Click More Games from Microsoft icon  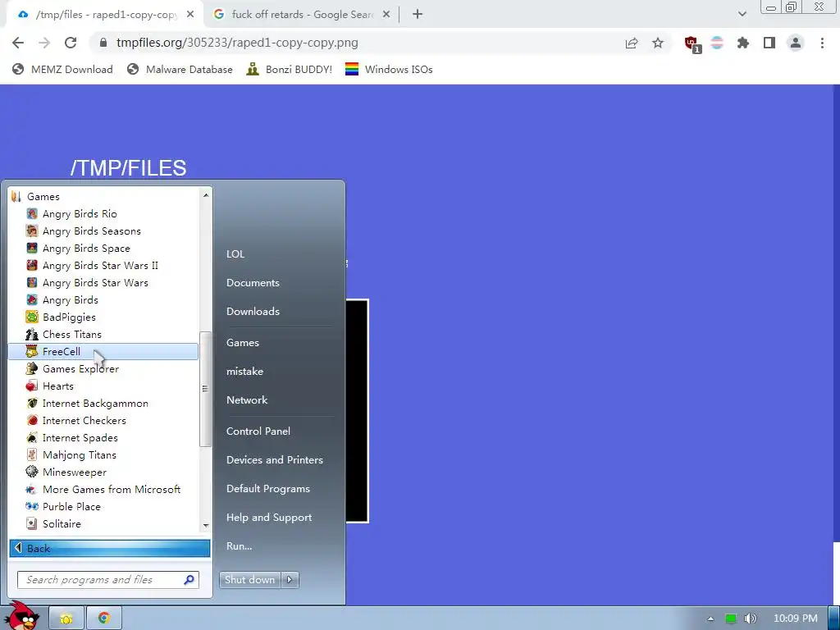32,489
